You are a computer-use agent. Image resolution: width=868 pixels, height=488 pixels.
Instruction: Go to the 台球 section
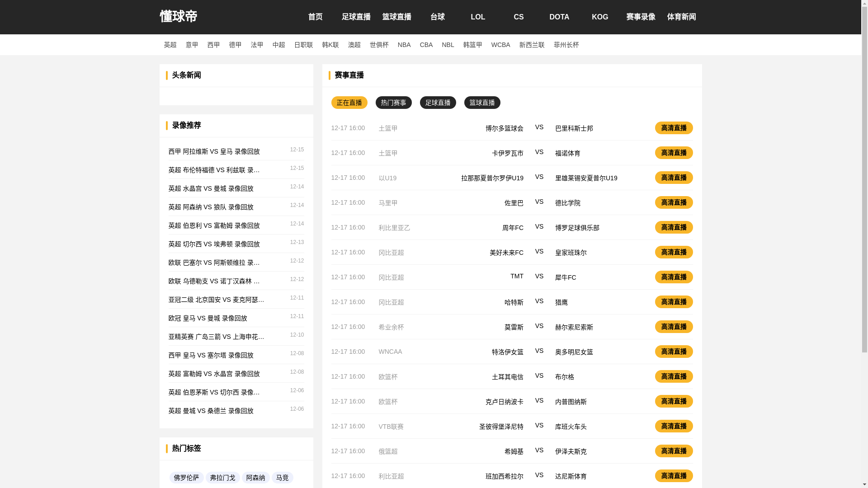pos(437,17)
